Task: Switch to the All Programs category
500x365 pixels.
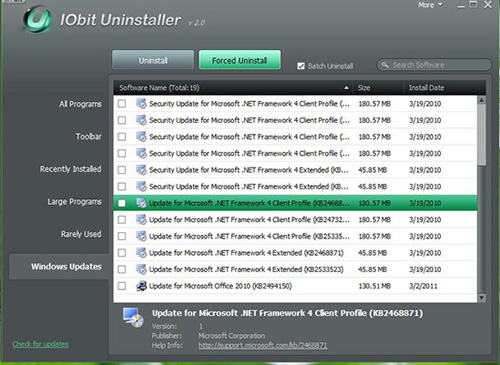Action: coord(80,104)
